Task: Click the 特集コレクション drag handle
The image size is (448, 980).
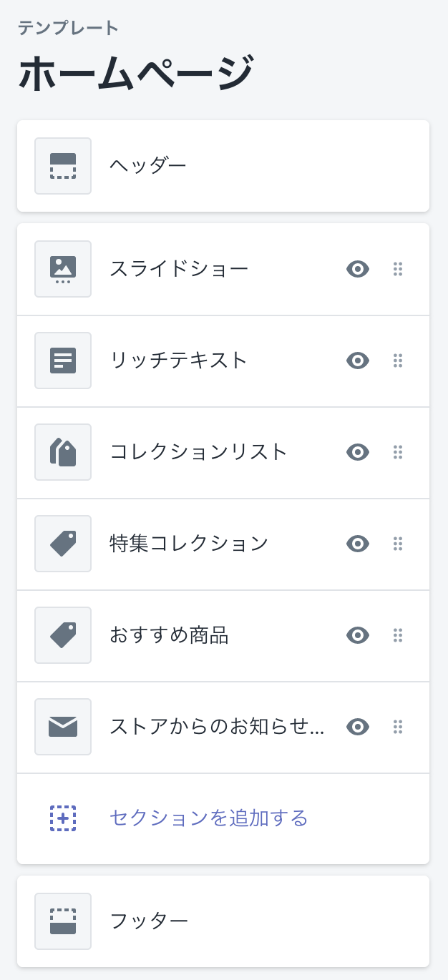Action: [x=398, y=544]
